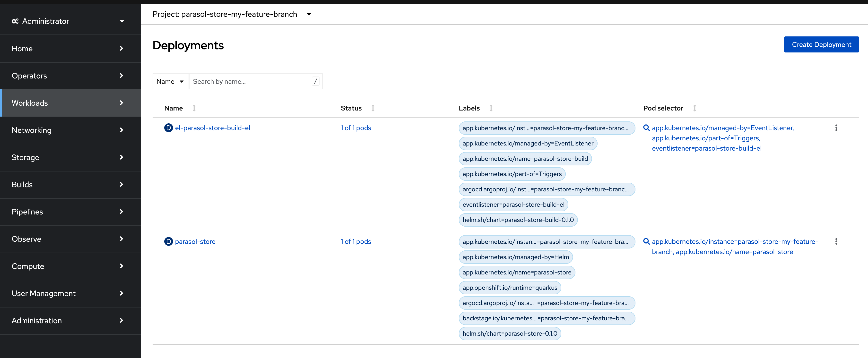The height and width of the screenshot is (358, 868).
Task: Open kebab actions menu for el-parasol-store-build-el
Action: pos(836,128)
